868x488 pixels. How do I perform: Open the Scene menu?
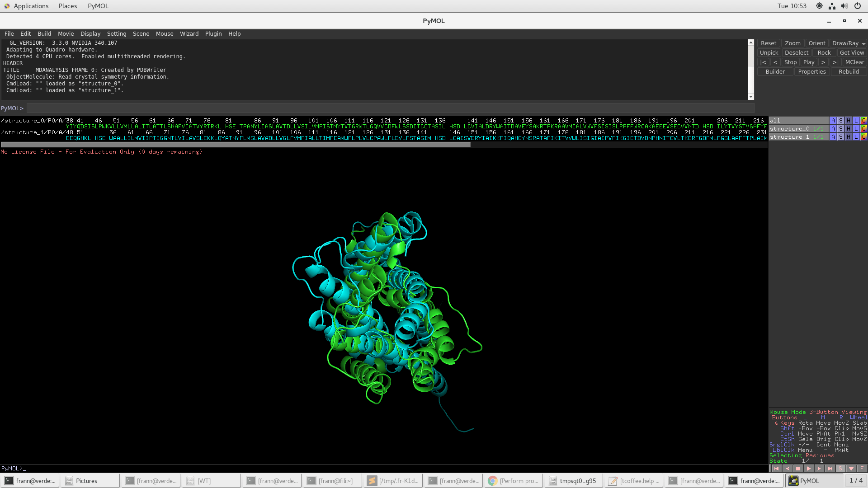tap(141, 33)
